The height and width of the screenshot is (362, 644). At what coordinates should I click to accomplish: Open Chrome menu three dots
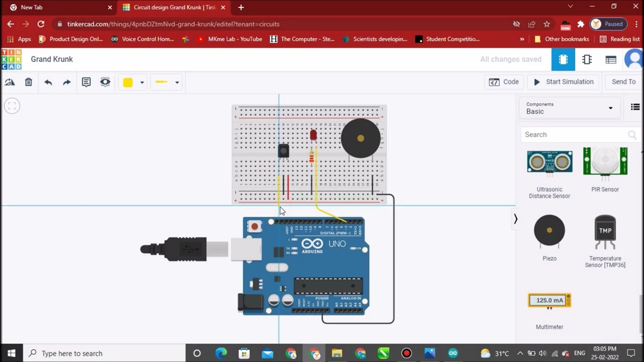point(636,24)
